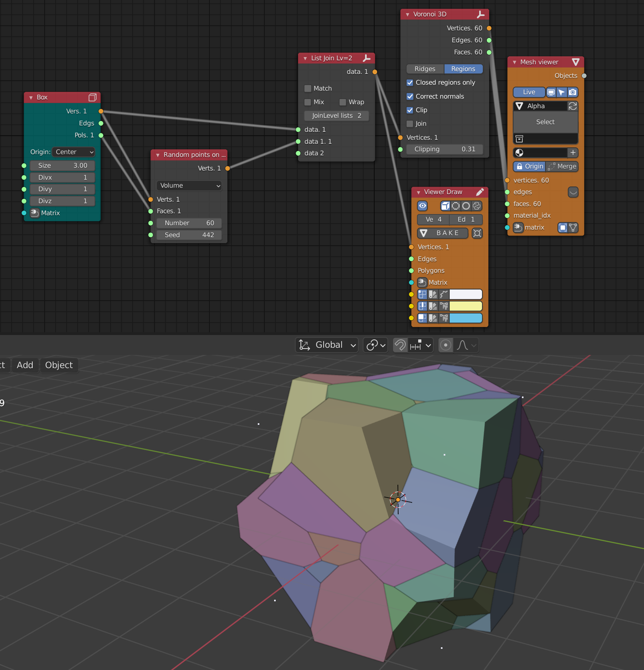Toggle the eye visibility icon in Viewer Draw

pyautogui.click(x=423, y=206)
